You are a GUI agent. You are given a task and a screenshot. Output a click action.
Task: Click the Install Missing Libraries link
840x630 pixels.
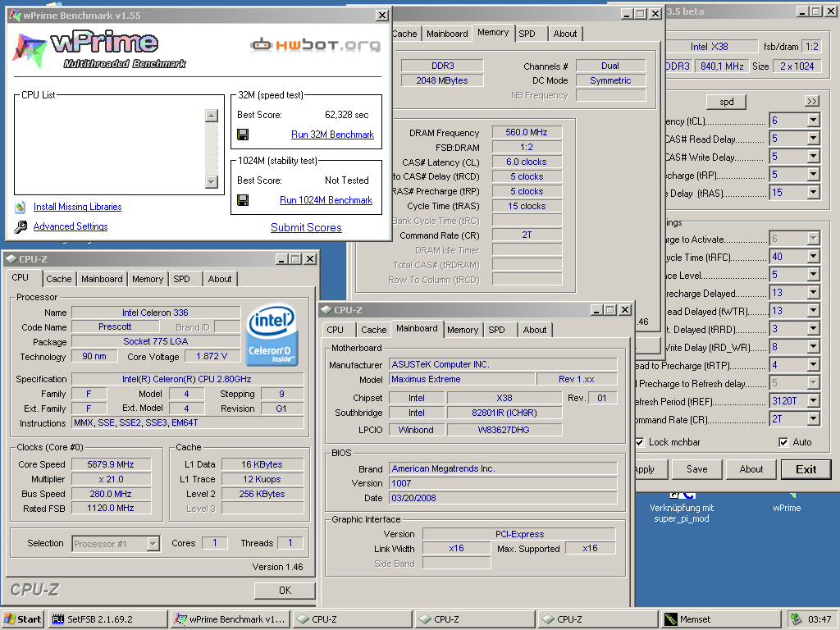(78, 207)
